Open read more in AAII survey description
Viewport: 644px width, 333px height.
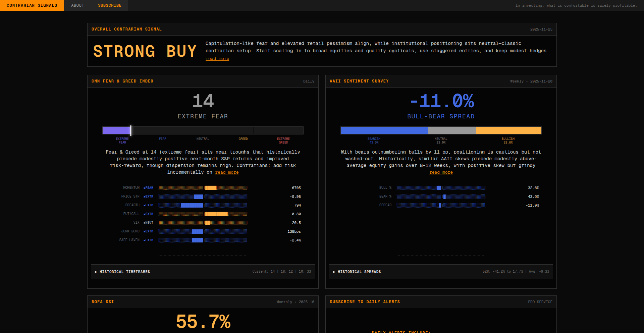[441, 172]
